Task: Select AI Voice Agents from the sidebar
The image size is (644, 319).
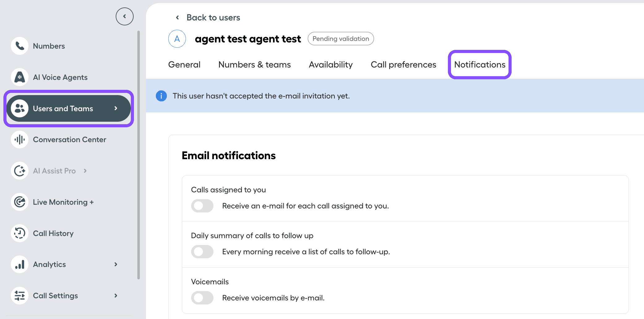Action: click(x=60, y=77)
